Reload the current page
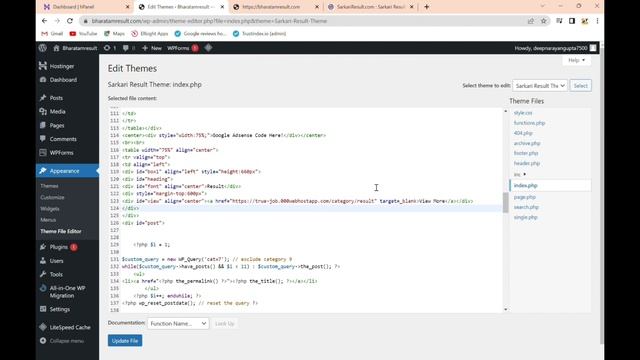This screenshot has width=640, height=360. [70, 21]
